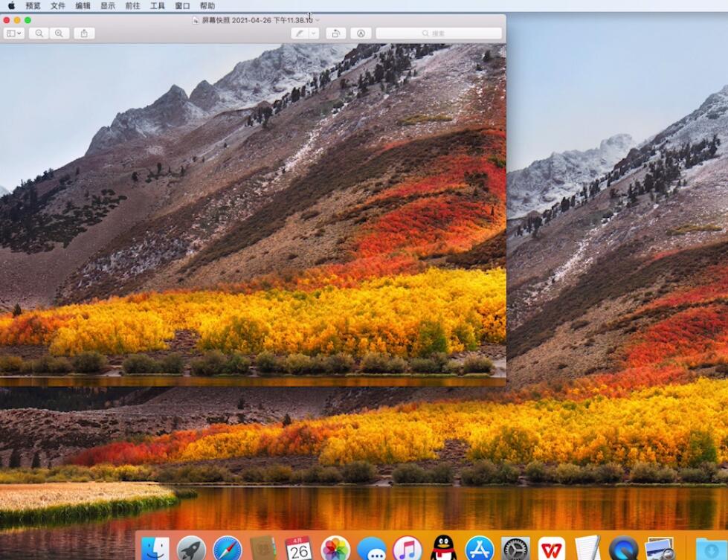Open the 显示 menu
This screenshot has width=728, height=560.
point(108,5)
